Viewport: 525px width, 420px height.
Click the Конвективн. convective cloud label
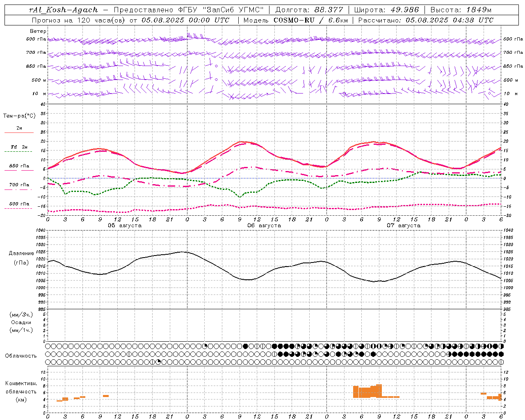(x=21, y=383)
